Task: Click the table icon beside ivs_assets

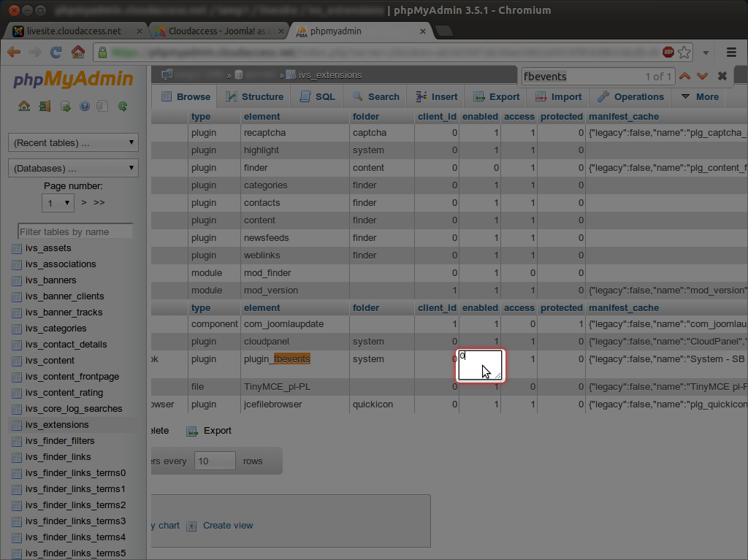Action: click(17, 248)
